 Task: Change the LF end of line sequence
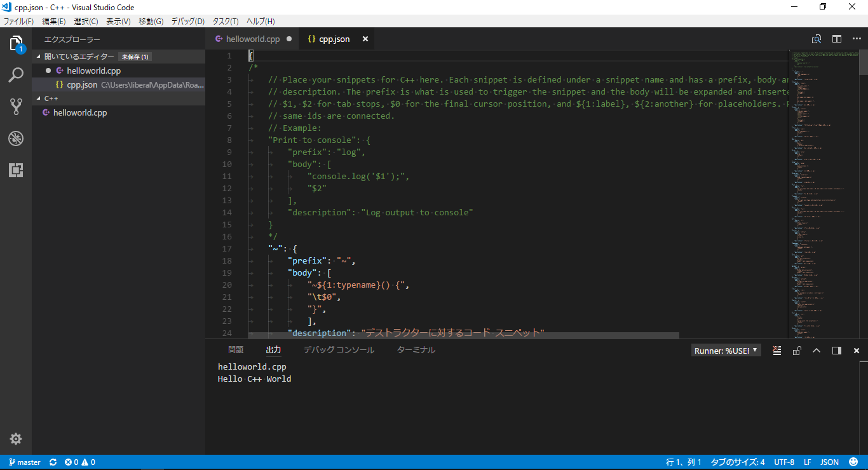coord(808,462)
